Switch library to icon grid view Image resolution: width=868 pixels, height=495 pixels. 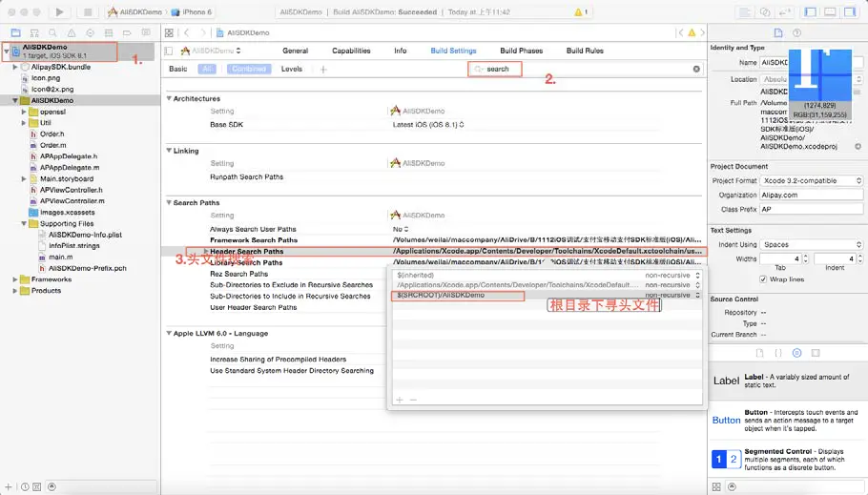[x=716, y=486]
